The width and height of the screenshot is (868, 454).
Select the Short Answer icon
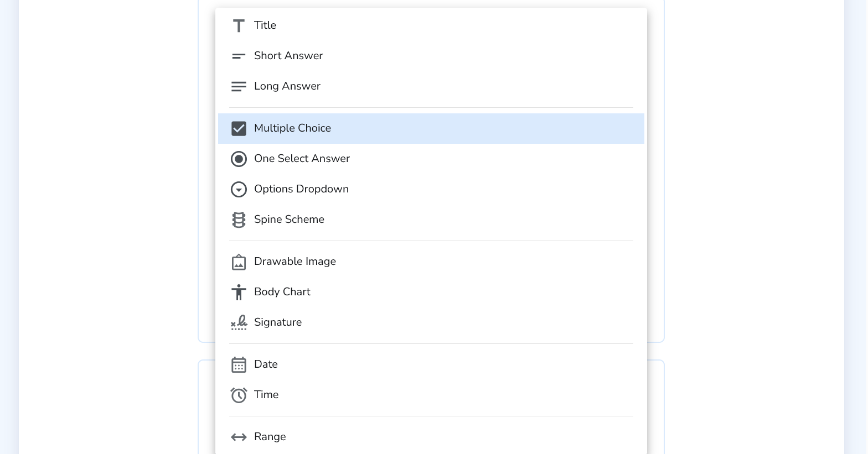239,56
